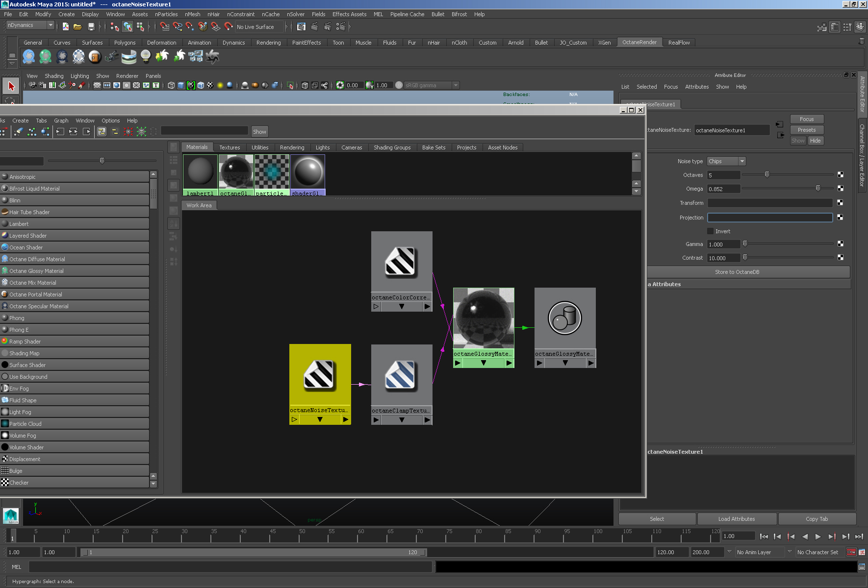Image resolution: width=868 pixels, height=588 pixels.
Task: Click the Hypershade Show button
Action: pyautogui.click(x=259, y=131)
